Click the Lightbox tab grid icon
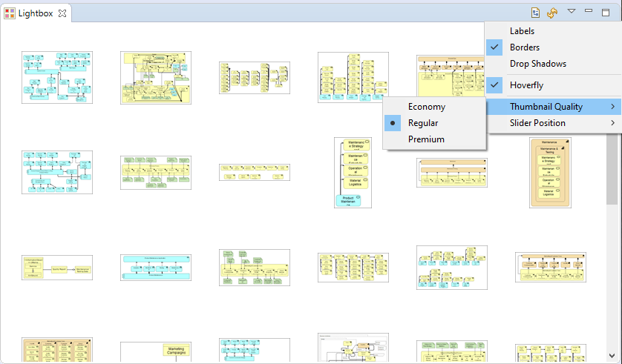This screenshot has height=364, width=622. coord(10,13)
